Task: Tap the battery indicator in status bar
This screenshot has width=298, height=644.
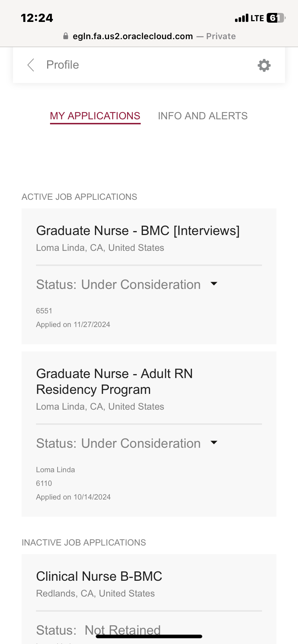Action: (276, 18)
